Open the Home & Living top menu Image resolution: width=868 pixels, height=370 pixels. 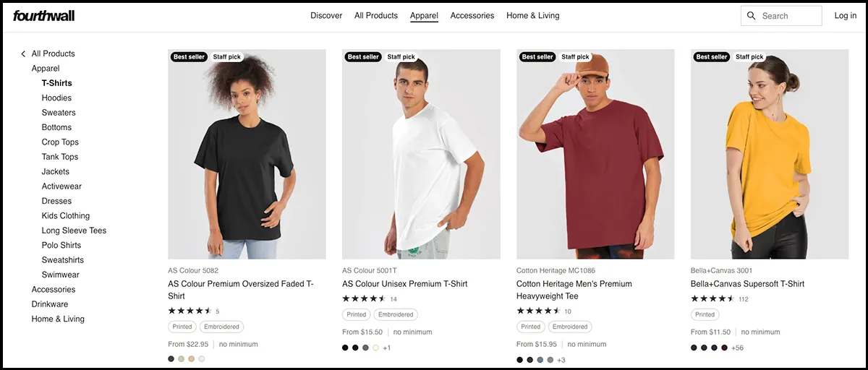tap(532, 16)
